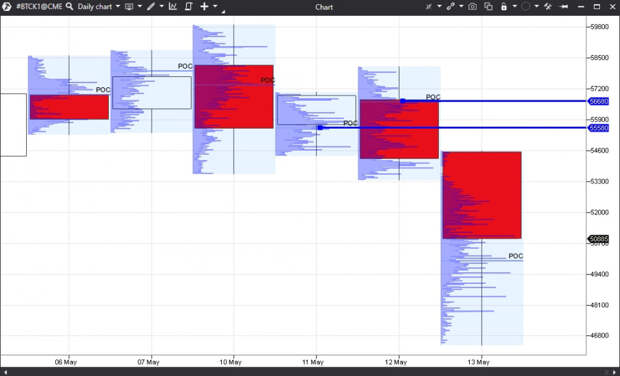The image size is (620, 376).
Task: Click the first icon in right toolbar group
Action: [429, 7]
